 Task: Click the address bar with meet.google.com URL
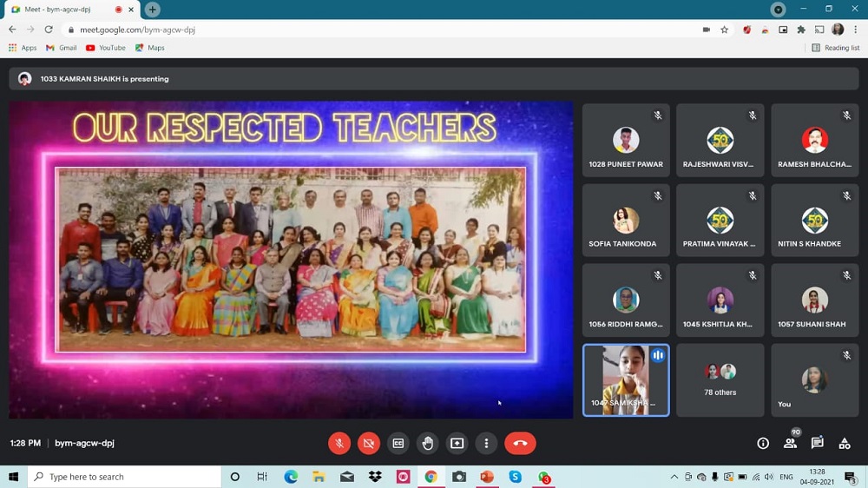347,29
